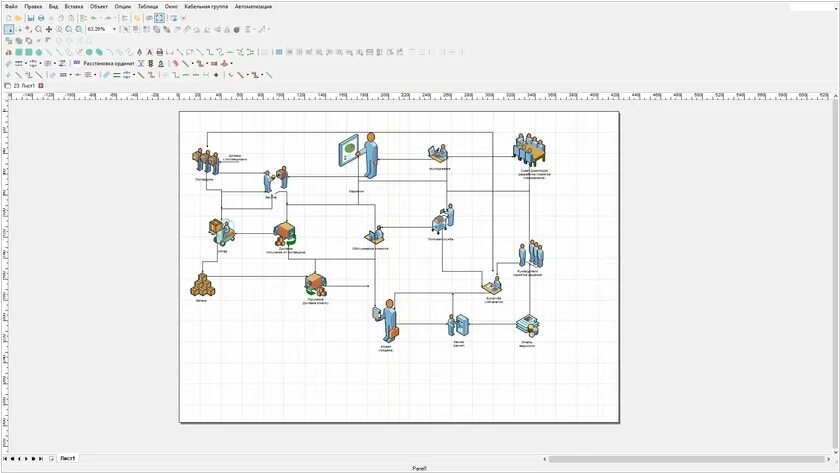This screenshot has width=840, height=473.
Task: Select the forklift warehouse shape on canvas
Action: tap(221, 231)
